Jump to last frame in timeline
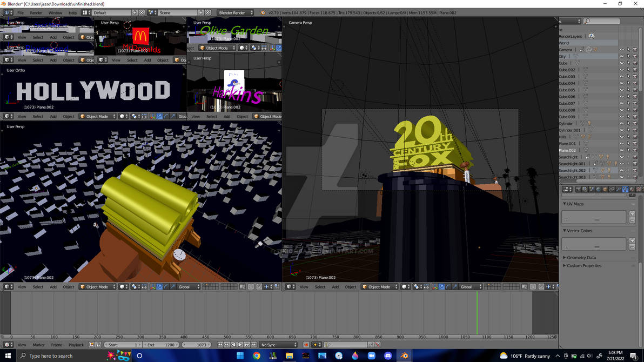This screenshot has width=644, height=362. (254, 345)
